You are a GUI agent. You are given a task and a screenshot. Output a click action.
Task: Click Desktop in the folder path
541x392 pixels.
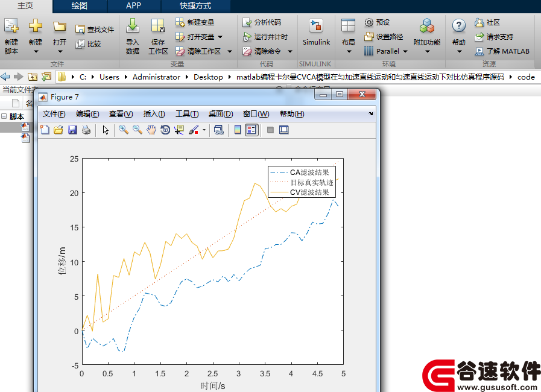[x=208, y=77]
